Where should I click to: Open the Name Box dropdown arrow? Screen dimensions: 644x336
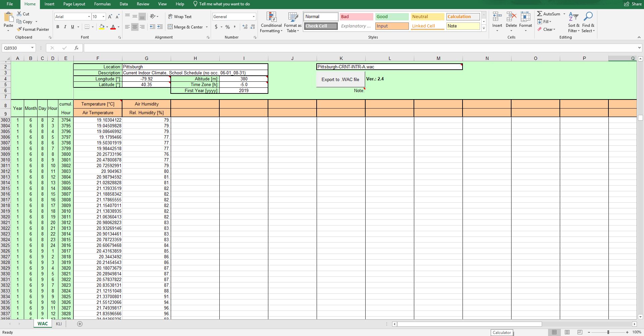[32, 48]
